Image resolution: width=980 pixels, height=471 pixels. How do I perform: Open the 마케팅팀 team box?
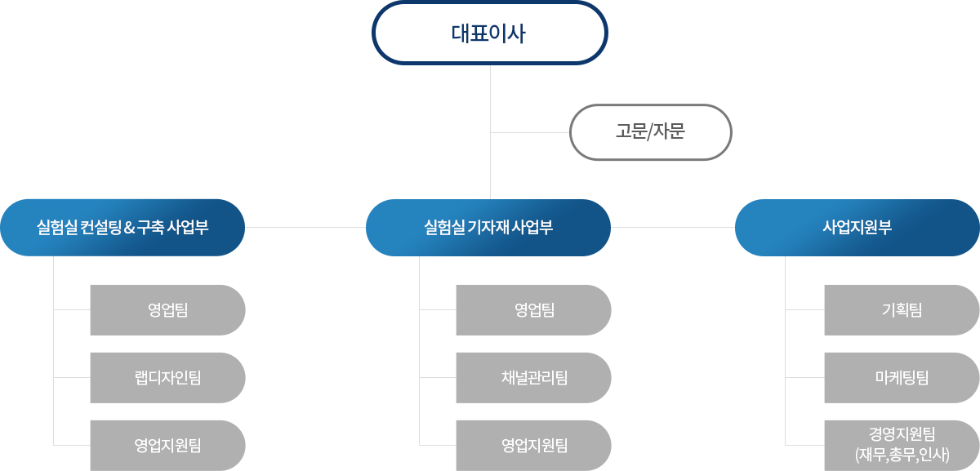(x=902, y=378)
